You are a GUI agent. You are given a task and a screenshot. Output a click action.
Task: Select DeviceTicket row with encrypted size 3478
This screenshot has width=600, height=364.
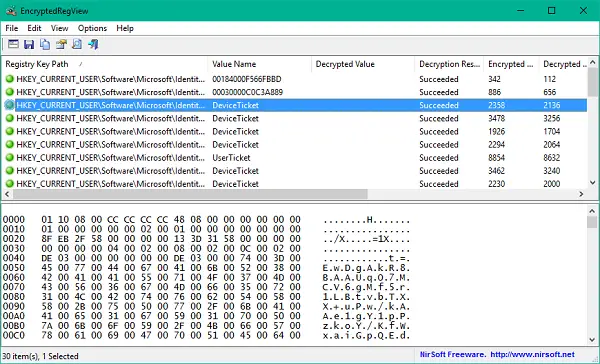click(x=295, y=119)
